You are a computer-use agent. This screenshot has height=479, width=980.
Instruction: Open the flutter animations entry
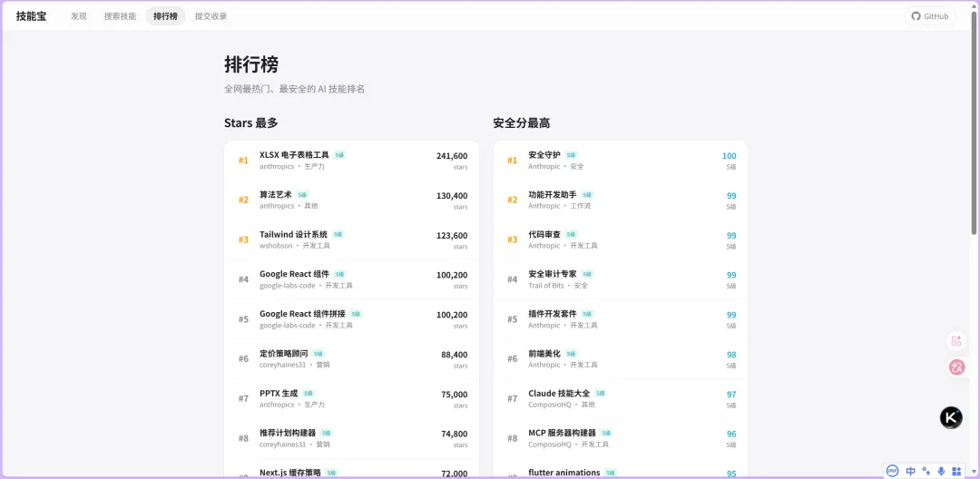(x=621, y=469)
